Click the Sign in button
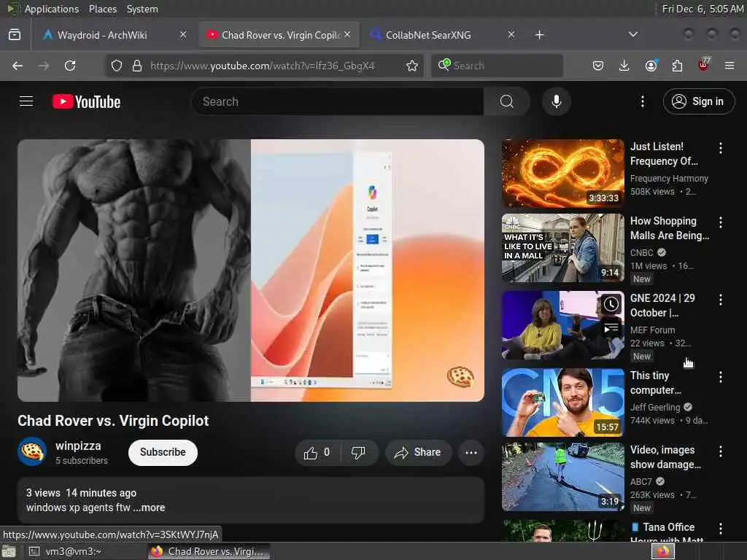This screenshot has height=560, width=747. pos(698,101)
